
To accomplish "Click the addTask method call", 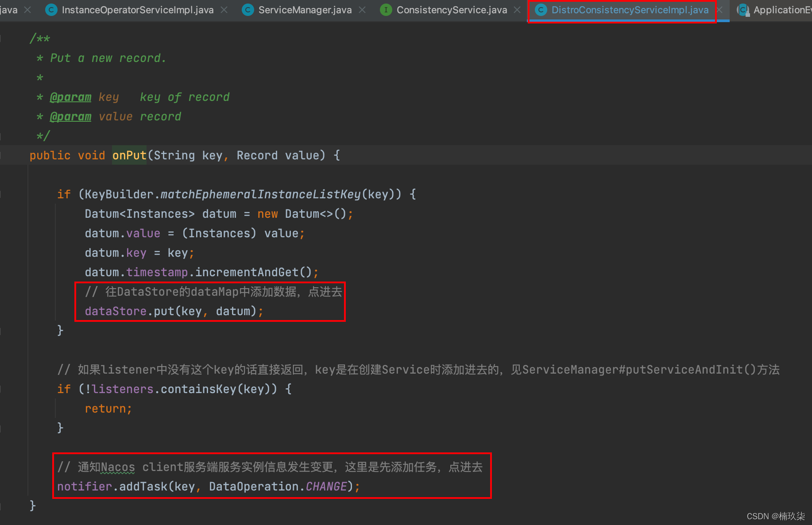I will coord(143,486).
